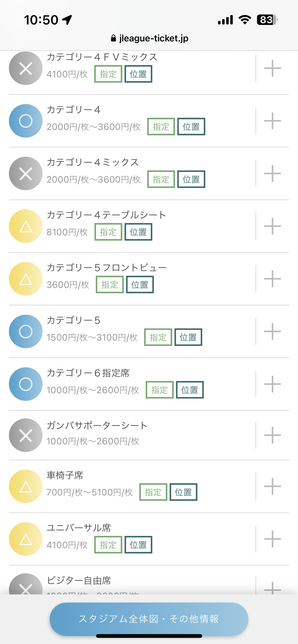The width and height of the screenshot is (298, 644).
Task: Tap the blue circle icon for カテゴリー5
Action: pyautogui.click(x=26, y=331)
